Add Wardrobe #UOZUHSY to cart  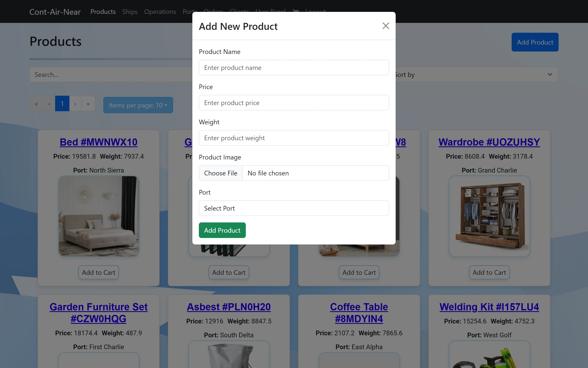point(489,272)
